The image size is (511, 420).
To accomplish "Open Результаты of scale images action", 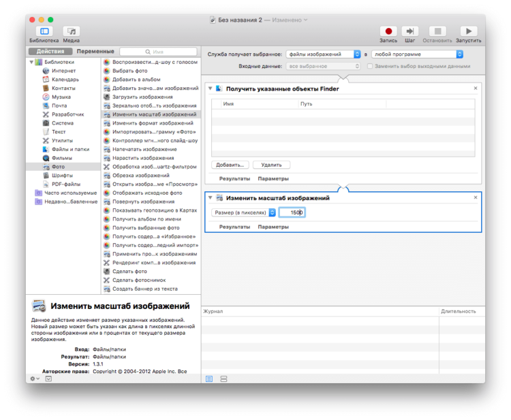I will click(234, 227).
